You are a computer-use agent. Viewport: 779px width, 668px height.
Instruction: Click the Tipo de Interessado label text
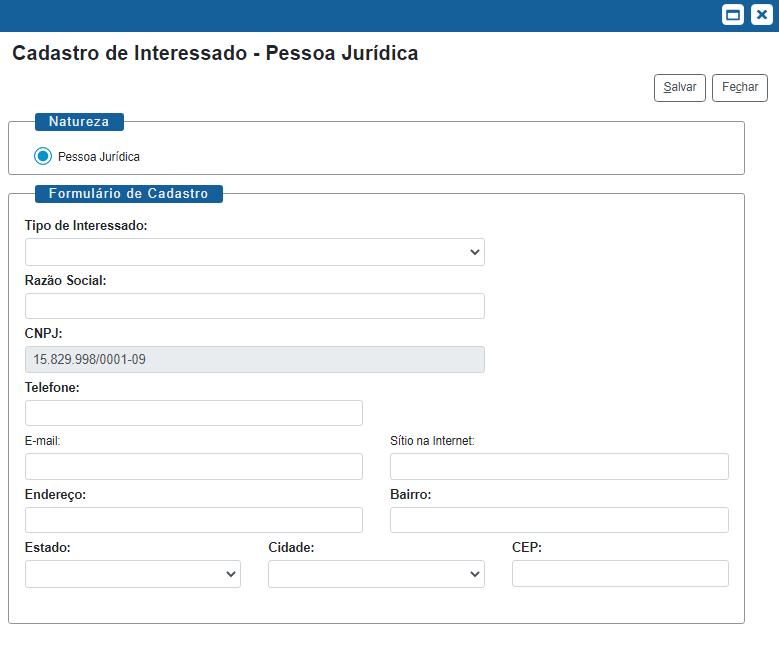[x=86, y=226]
